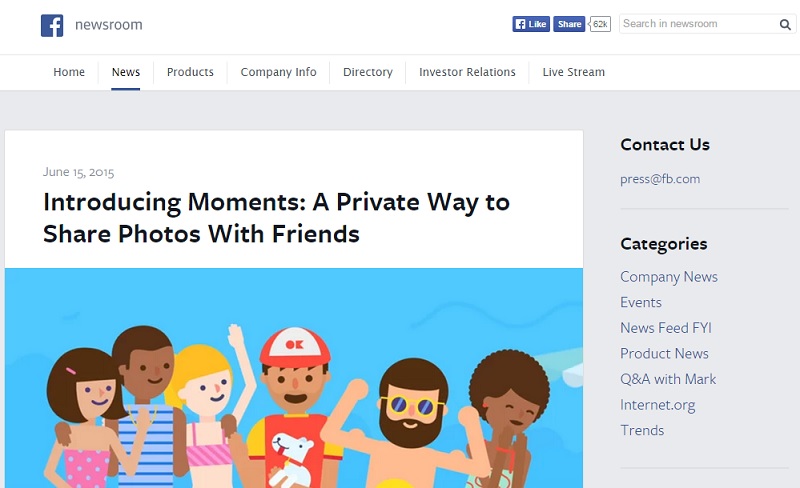The image size is (800, 488).
Task: Click the press@fb.com email link
Action: click(660, 179)
